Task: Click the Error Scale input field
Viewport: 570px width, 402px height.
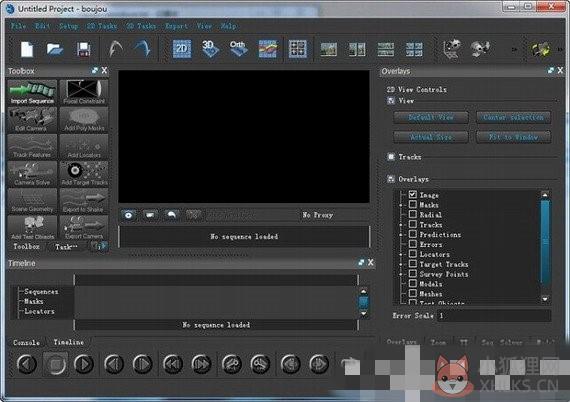Action: 494,315
